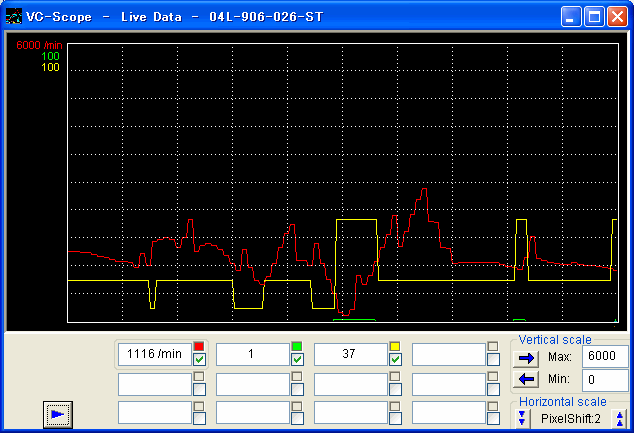Click the value box showing 37
The image size is (634, 433).
pyautogui.click(x=350, y=354)
